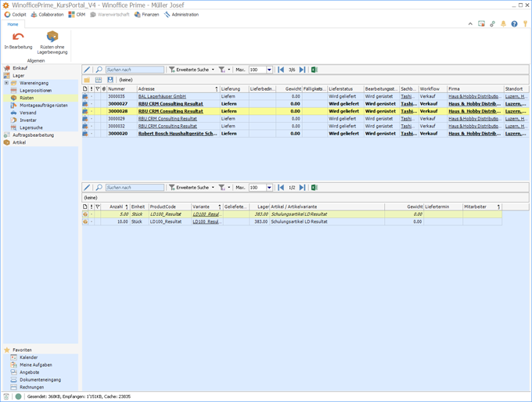
Task: Click upper Erweiterte Suche button
Action: pyautogui.click(x=189, y=70)
